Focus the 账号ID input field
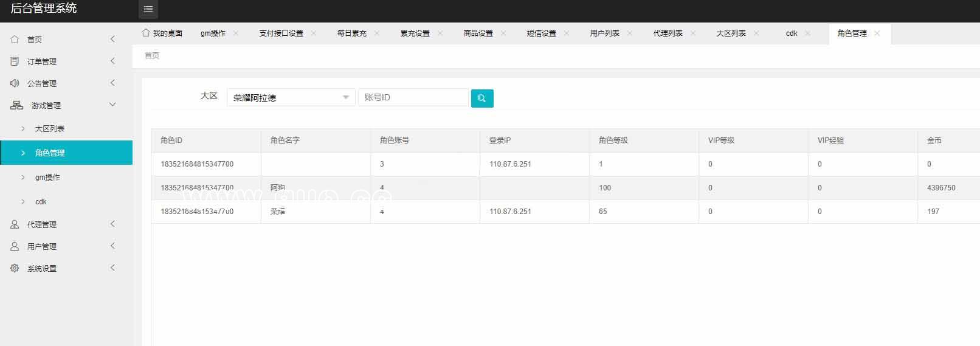The image size is (980, 346). pyautogui.click(x=413, y=97)
